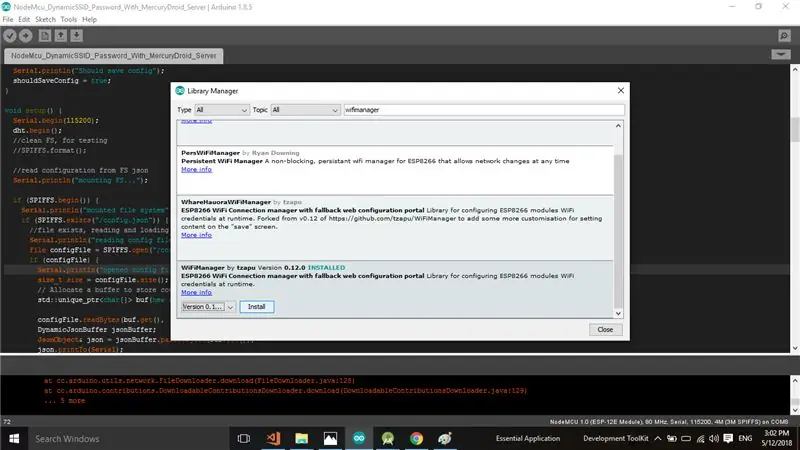Open Android Studio from the taskbar
800x450 pixels.
(388, 438)
